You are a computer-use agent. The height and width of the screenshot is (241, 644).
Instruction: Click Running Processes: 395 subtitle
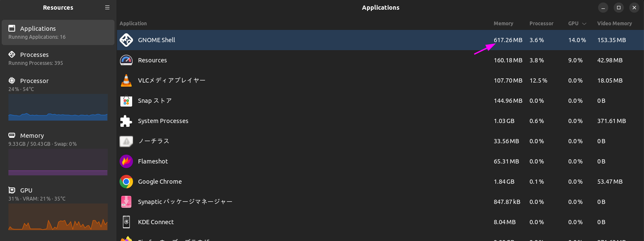36,63
